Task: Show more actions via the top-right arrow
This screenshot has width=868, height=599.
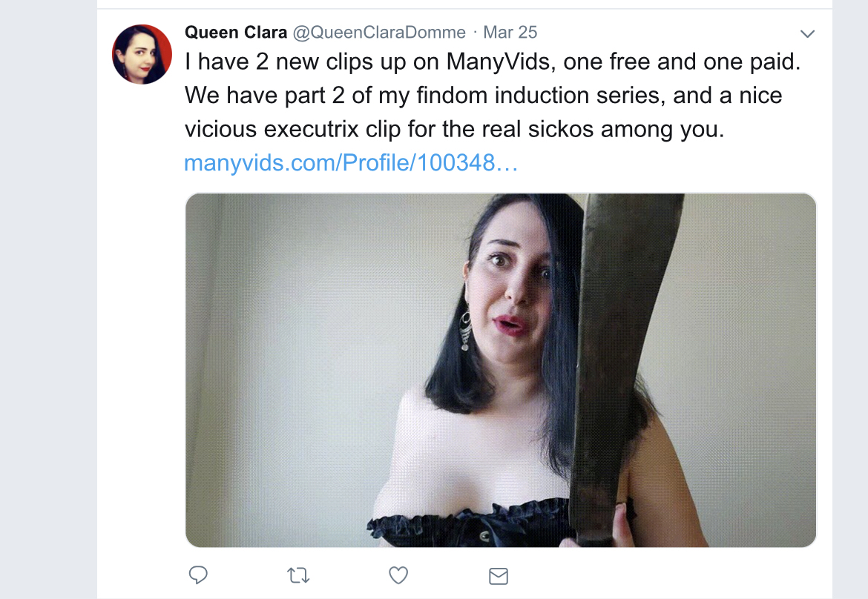Action: (x=807, y=34)
